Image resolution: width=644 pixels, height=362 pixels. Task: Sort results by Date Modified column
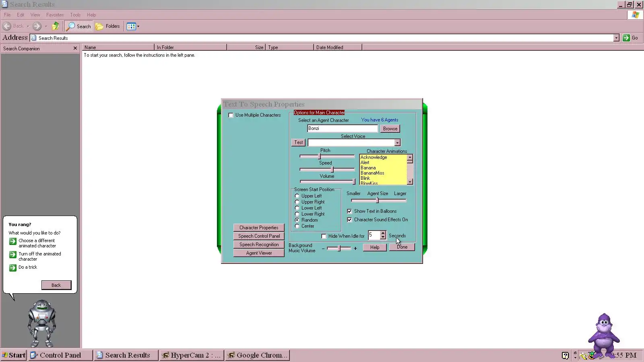click(338, 47)
